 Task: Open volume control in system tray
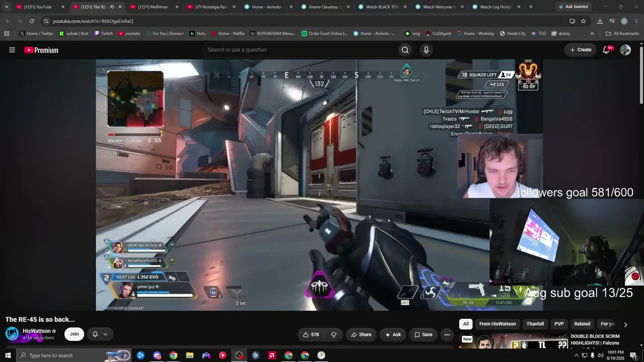click(x=600, y=355)
